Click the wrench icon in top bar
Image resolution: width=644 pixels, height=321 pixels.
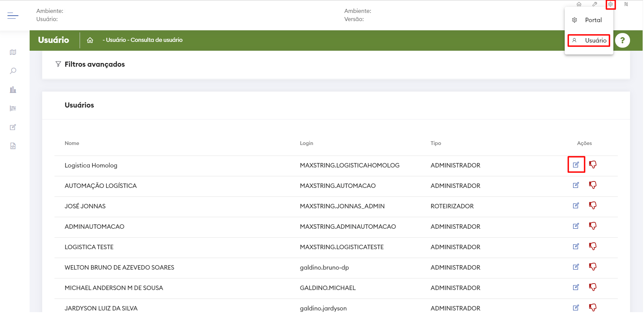pos(595,4)
